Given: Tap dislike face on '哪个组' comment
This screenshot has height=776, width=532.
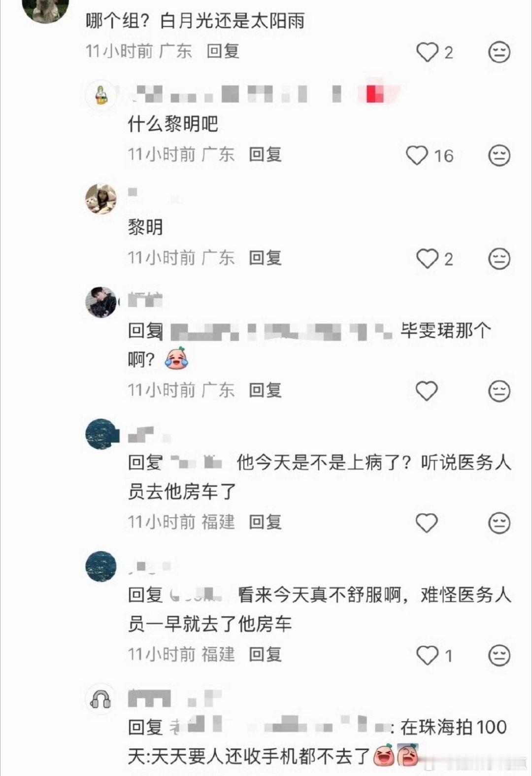Looking at the screenshot, I should [x=499, y=52].
